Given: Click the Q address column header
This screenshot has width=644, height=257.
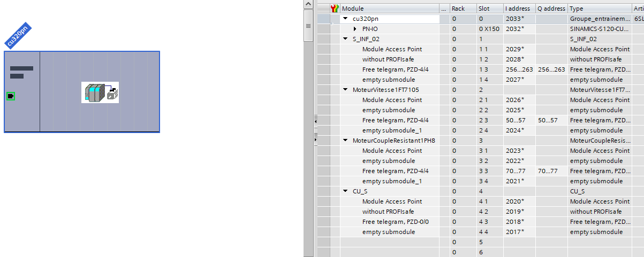Looking at the screenshot, I should coord(551,9).
